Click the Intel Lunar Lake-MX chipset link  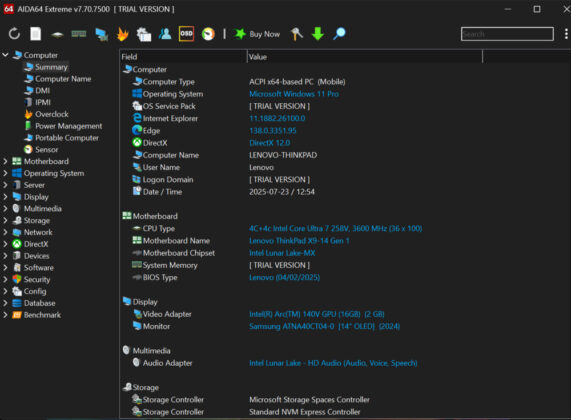[282, 253]
